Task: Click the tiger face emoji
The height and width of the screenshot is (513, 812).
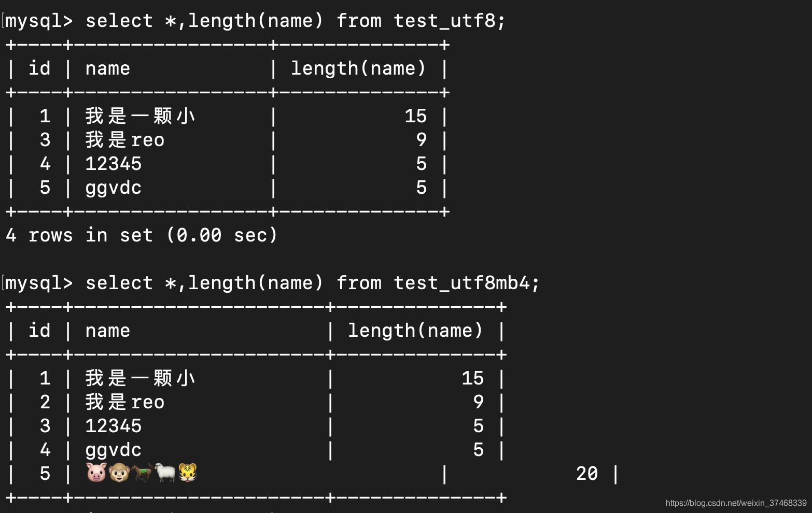Action: [188, 473]
